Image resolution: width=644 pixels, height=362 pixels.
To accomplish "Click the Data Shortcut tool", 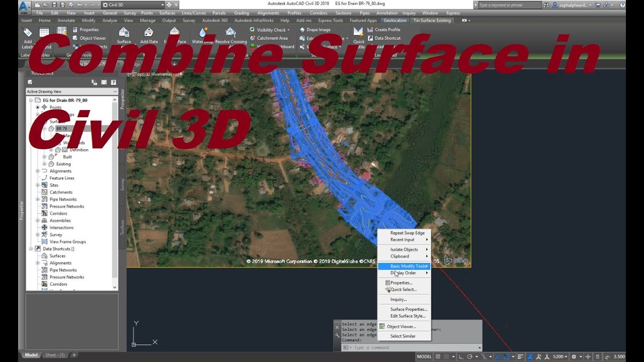I will tap(383, 38).
